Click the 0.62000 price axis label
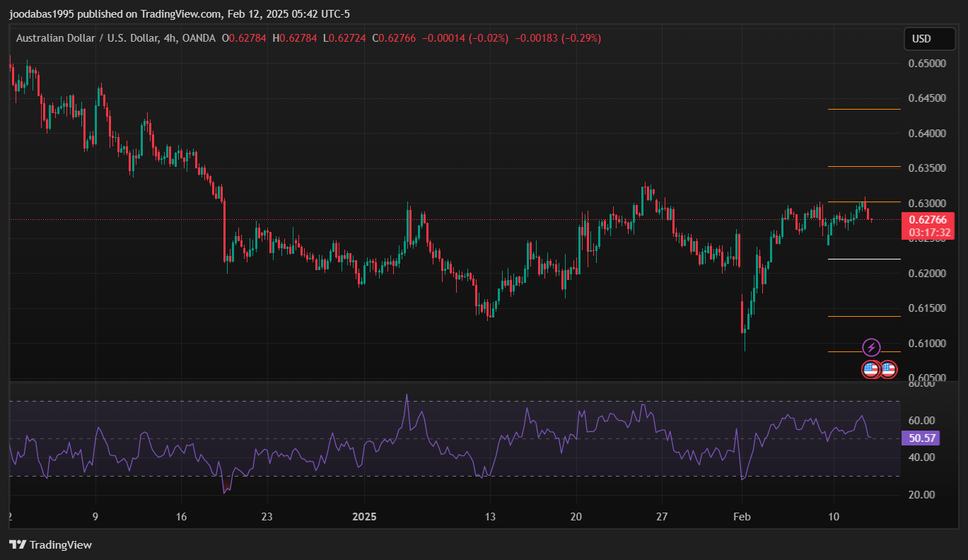 [926, 274]
